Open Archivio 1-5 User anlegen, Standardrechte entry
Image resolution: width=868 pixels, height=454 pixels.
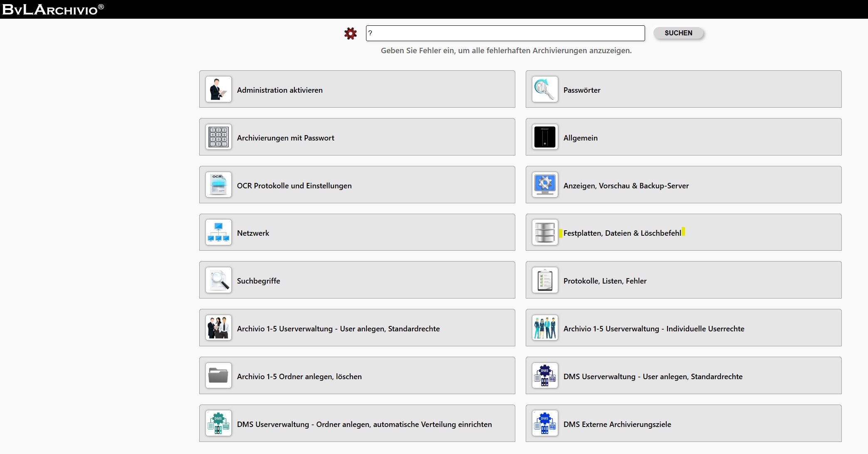coord(338,329)
